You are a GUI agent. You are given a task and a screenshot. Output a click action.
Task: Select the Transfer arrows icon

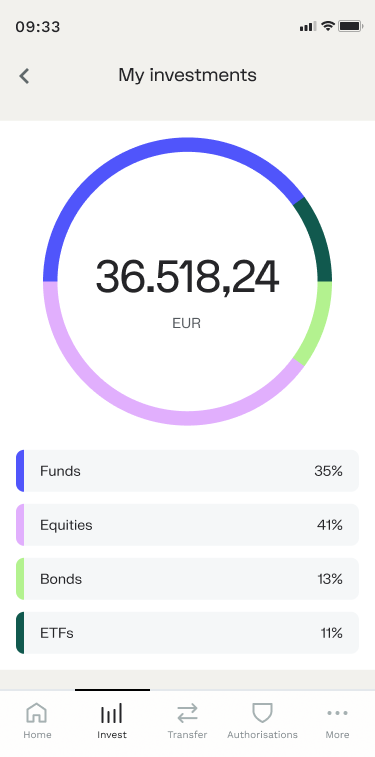pyautogui.click(x=187, y=713)
